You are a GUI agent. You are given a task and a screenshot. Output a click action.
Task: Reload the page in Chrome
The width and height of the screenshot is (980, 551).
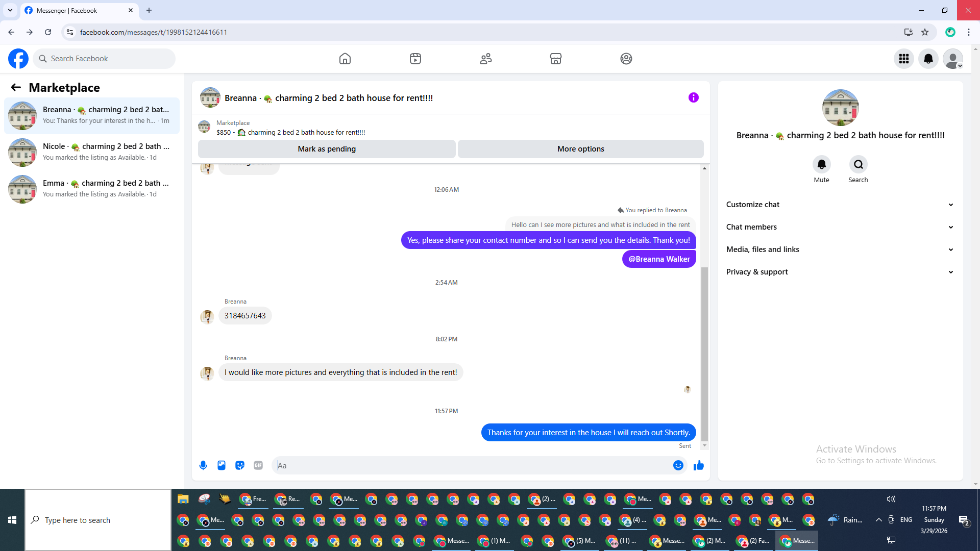pyautogui.click(x=48, y=32)
